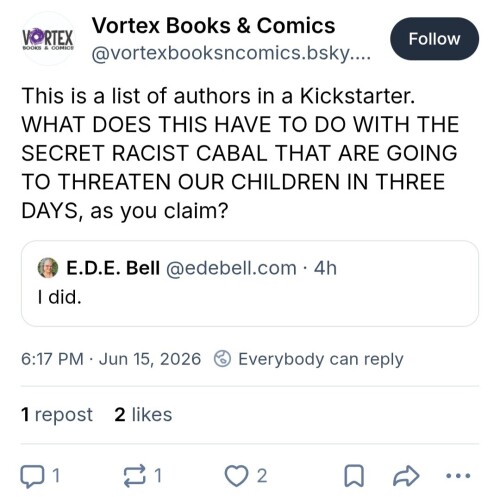
Task: Open the @edebell.com handle
Action: pyautogui.click(x=231, y=268)
